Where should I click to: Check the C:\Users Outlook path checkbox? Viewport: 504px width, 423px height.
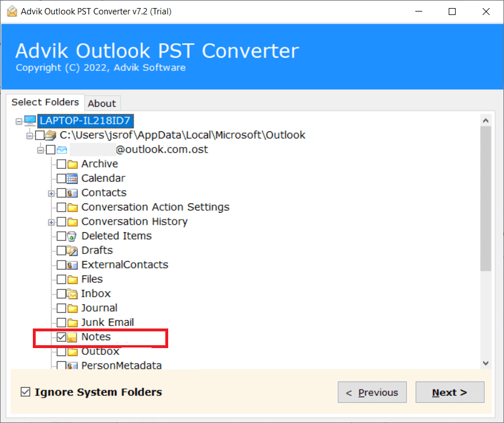(40, 135)
